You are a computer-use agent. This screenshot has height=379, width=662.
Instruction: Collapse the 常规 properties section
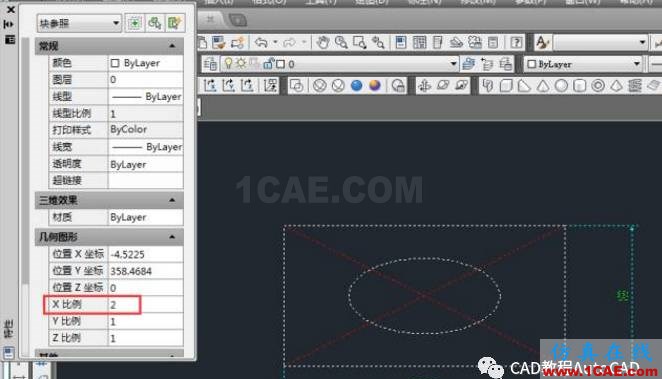pos(172,46)
